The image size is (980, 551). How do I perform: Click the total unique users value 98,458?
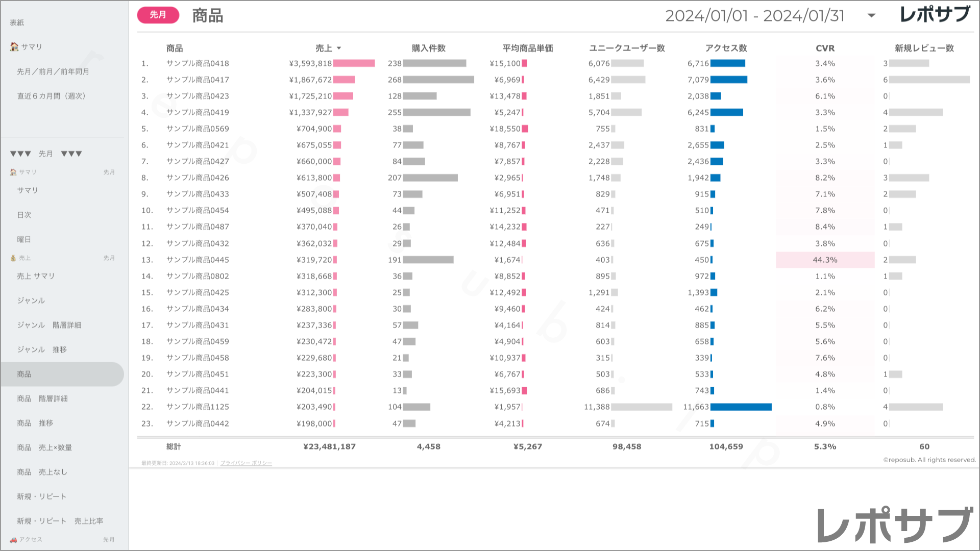627,446
